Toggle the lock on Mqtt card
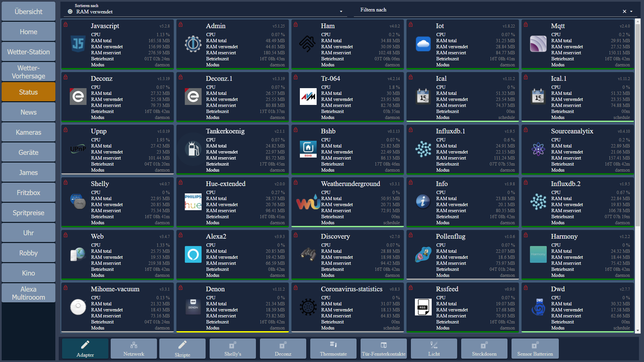The height and width of the screenshot is (362, 644). [526, 24]
